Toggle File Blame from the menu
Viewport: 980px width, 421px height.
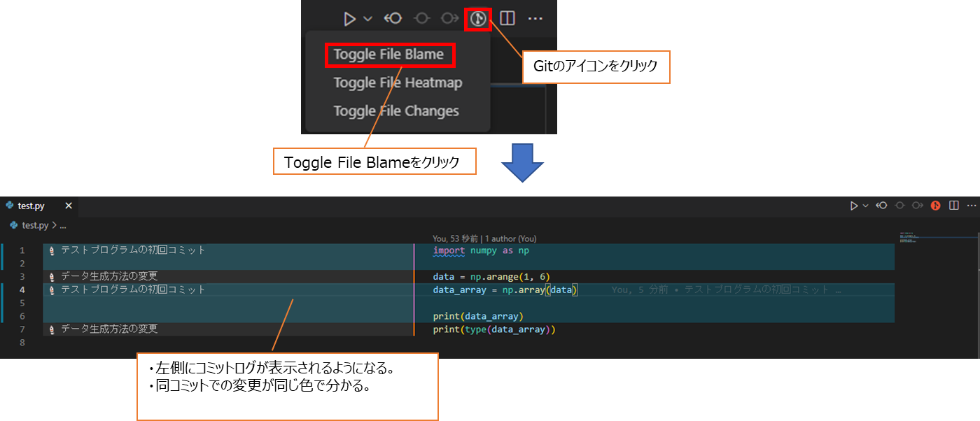[x=390, y=54]
